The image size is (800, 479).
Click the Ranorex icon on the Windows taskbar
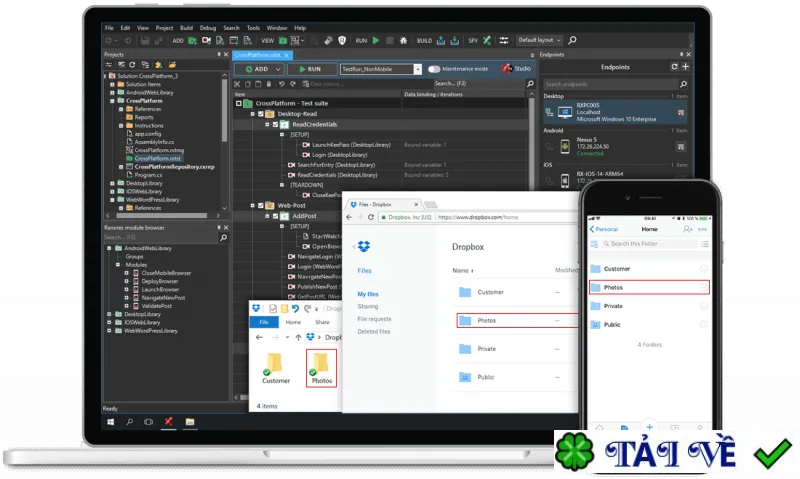[x=168, y=421]
